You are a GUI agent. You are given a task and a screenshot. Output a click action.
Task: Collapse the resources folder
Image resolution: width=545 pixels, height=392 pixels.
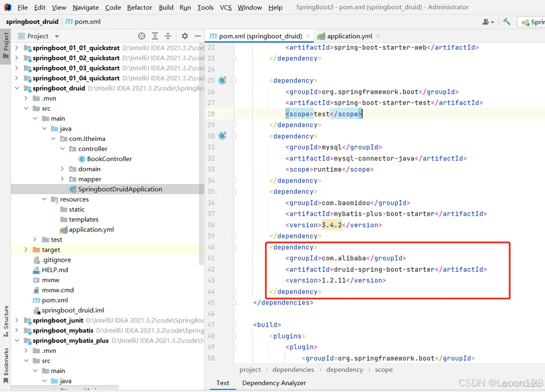(x=44, y=199)
